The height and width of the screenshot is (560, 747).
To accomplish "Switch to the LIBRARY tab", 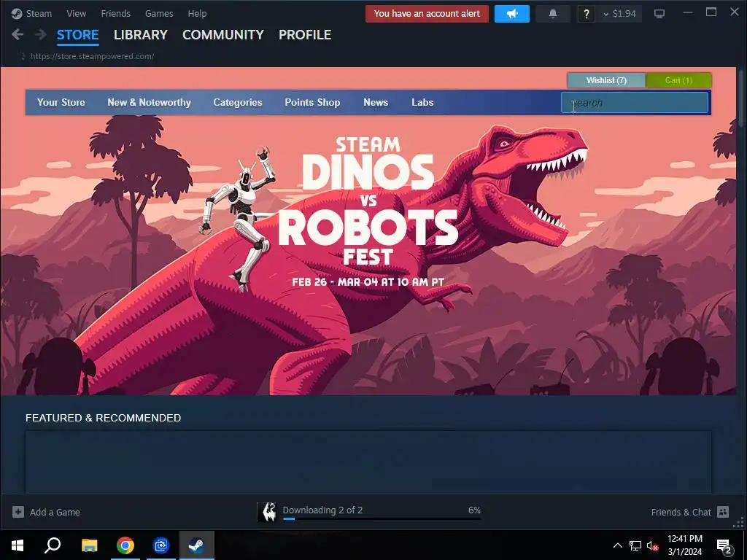I will point(141,35).
